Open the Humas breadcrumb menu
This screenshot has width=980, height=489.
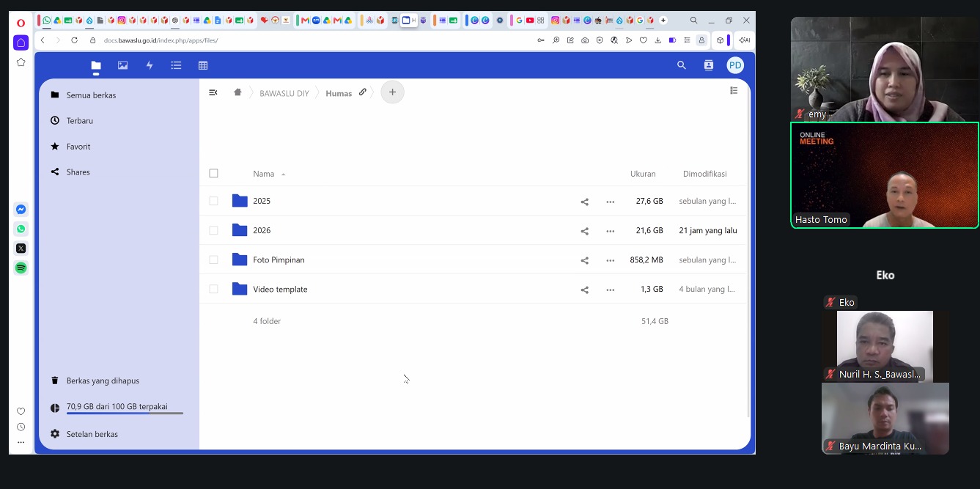coord(339,93)
